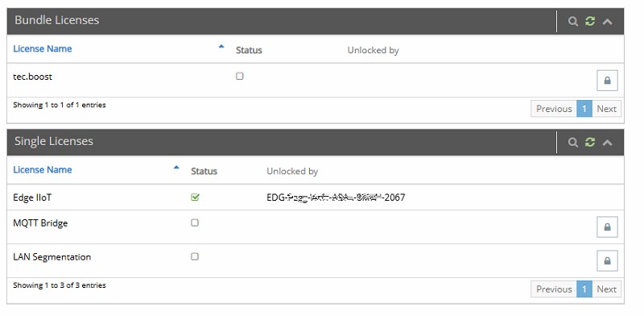Collapse the Single Licenses panel

[607, 143]
